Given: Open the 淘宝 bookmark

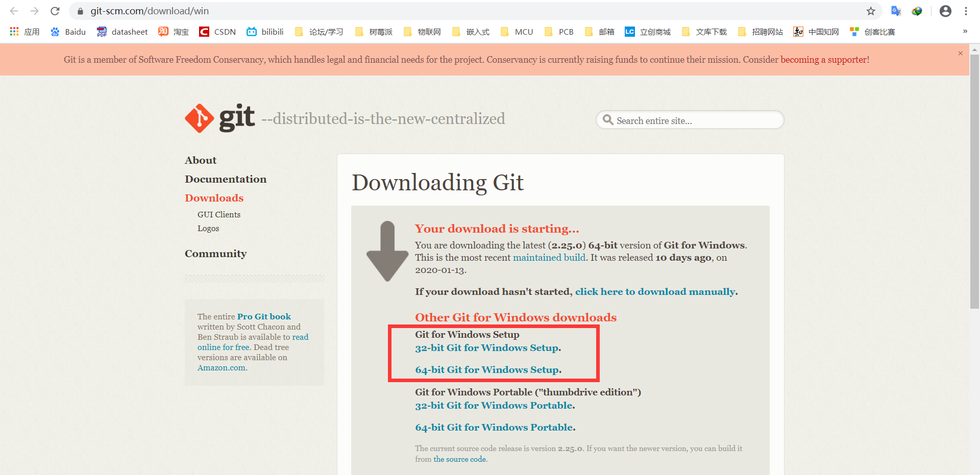Looking at the screenshot, I should (173, 32).
